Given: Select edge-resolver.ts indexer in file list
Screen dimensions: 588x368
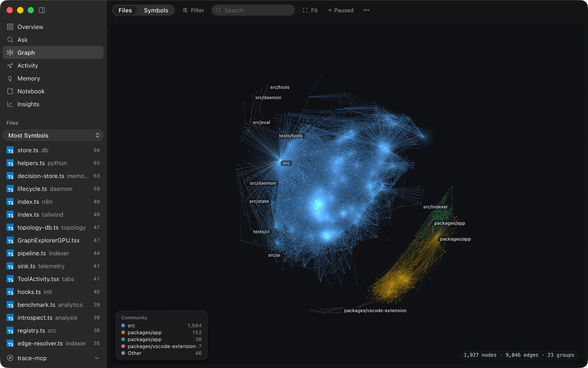Looking at the screenshot, I should tap(53, 343).
